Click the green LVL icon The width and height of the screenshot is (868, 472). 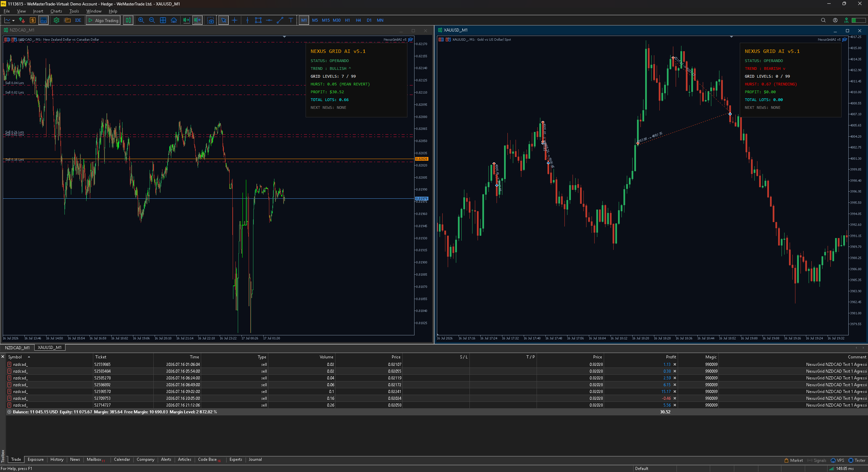(x=846, y=20)
